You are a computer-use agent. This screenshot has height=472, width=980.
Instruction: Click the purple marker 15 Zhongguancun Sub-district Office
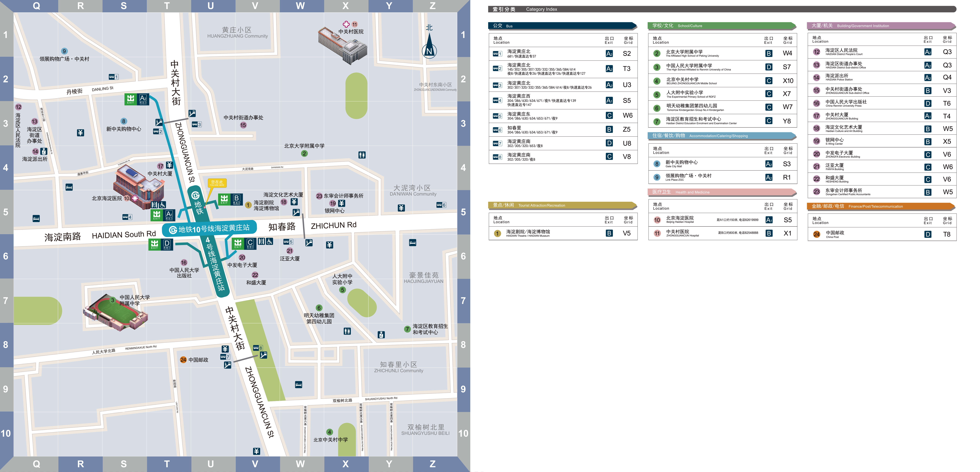coord(243,125)
